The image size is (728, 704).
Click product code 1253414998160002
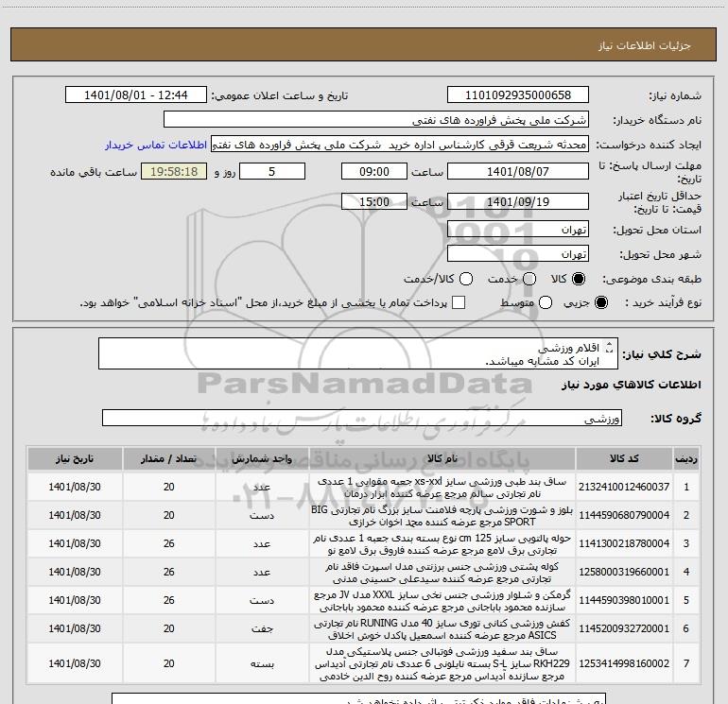point(624,663)
